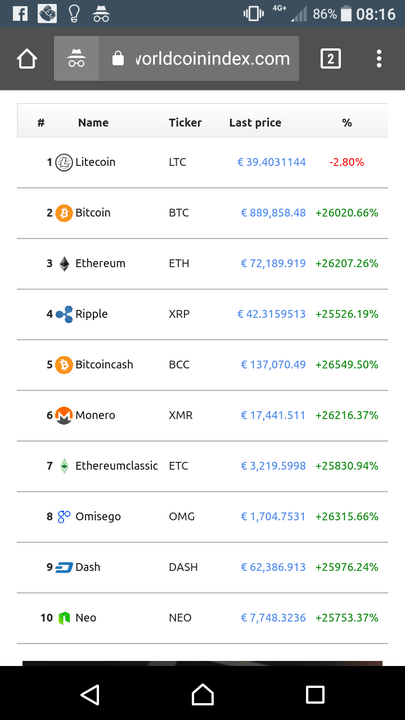405x720 pixels.
Task: Tap the padlock secure site icon
Action: click(118, 58)
